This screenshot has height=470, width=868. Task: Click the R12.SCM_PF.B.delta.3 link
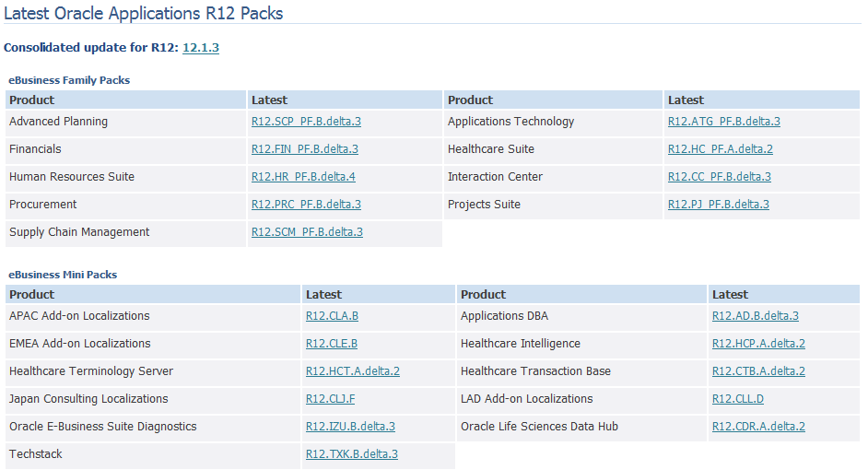(307, 232)
